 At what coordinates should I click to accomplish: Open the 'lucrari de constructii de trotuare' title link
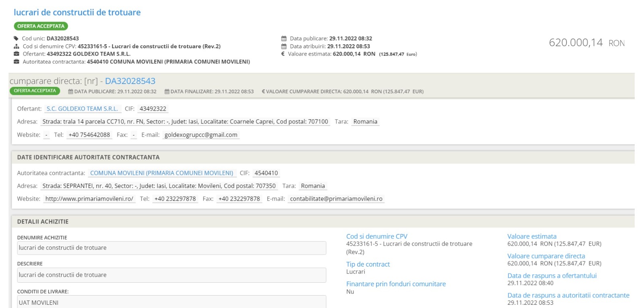coord(77,12)
